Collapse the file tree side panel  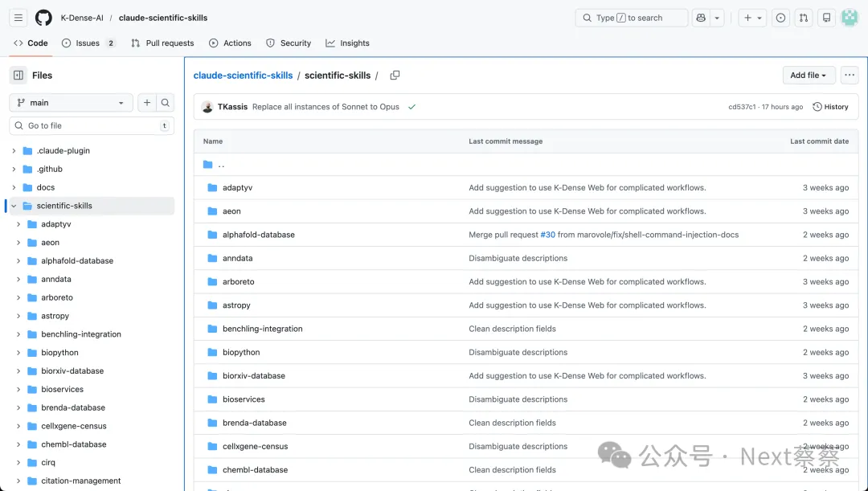(18, 76)
